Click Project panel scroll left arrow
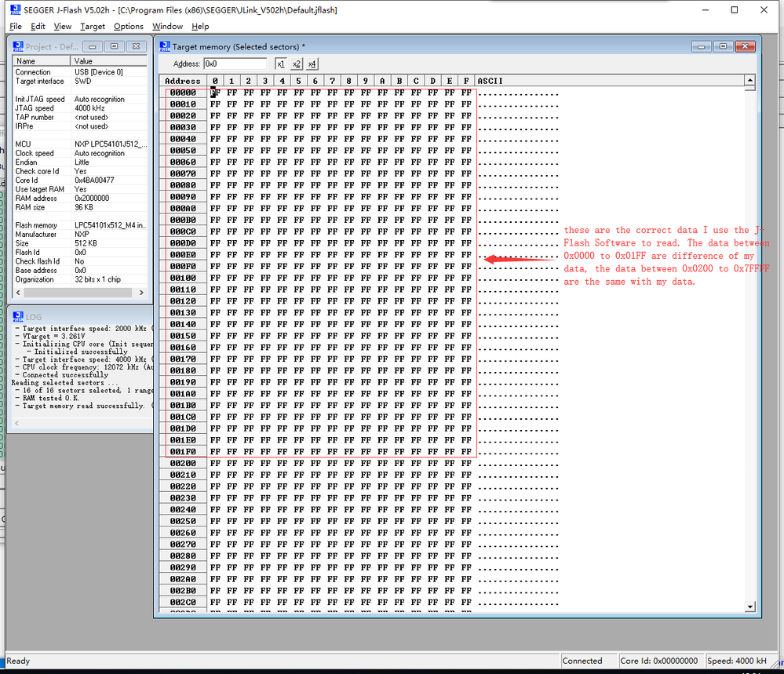Screen dimensions: 784x674 pyautogui.click(x=19, y=293)
